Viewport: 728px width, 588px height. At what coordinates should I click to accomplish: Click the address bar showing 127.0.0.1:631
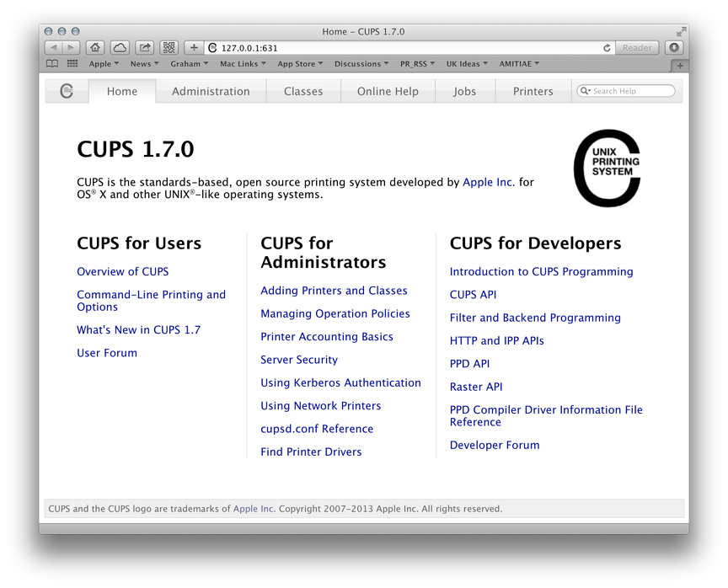point(409,48)
